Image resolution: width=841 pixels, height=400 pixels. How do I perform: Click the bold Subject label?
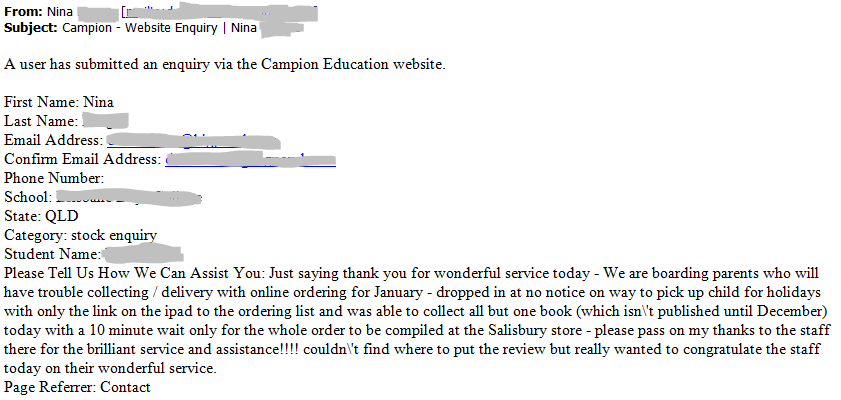pyautogui.click(x=31, y=27)
